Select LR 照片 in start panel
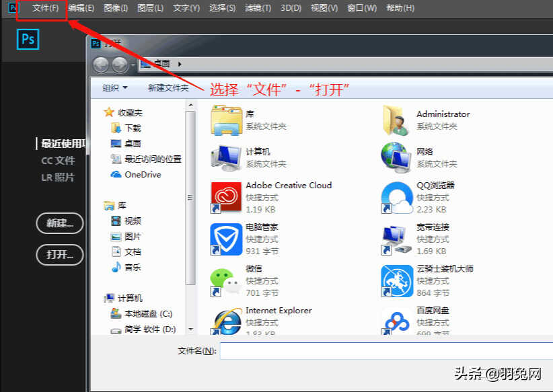 click(x=58, y=178)
